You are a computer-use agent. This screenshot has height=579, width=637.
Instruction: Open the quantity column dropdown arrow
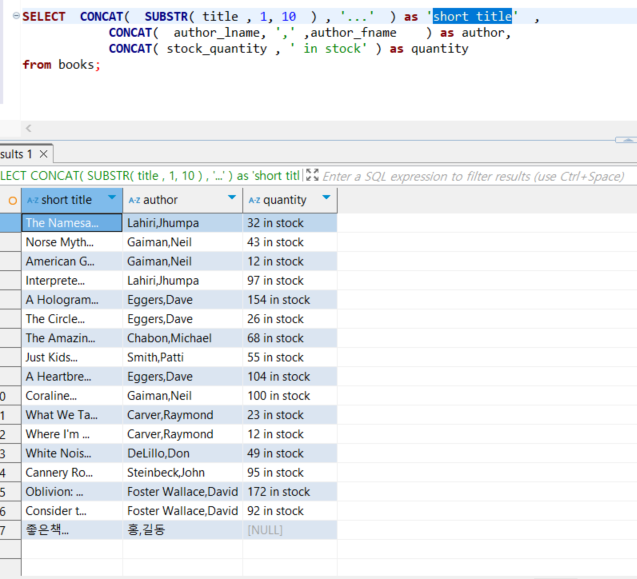326,197
